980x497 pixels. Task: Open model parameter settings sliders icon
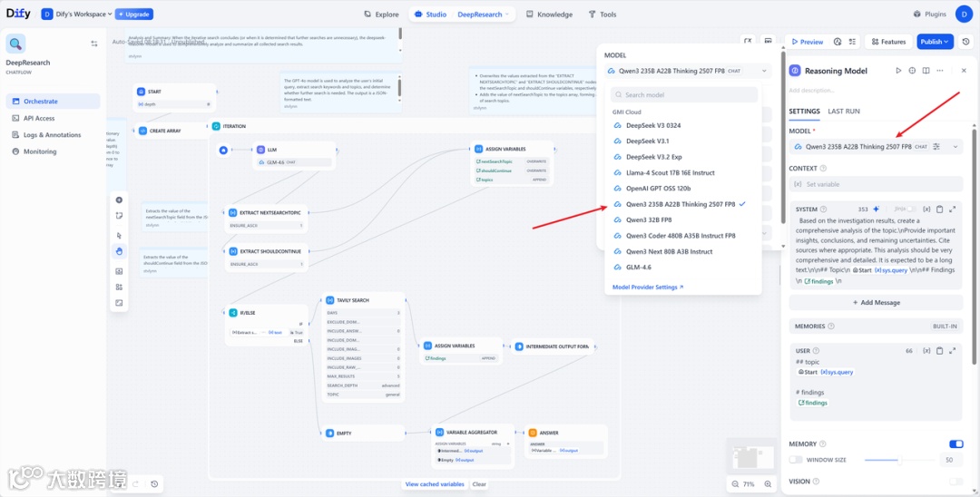[936, 147]
